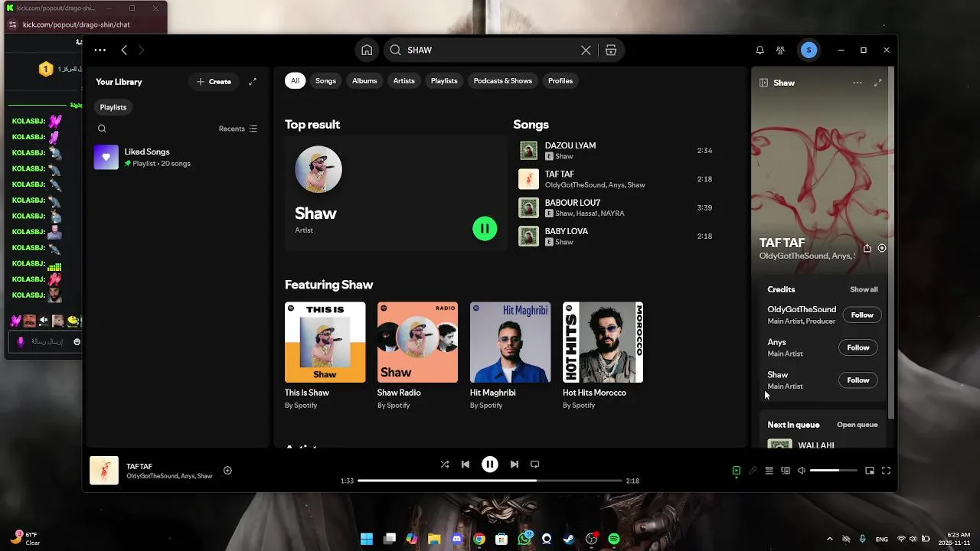Open more options in Now Playing panel
This screenshot has height=551, width=980.
pyautogui.click(x=857, y=83)
